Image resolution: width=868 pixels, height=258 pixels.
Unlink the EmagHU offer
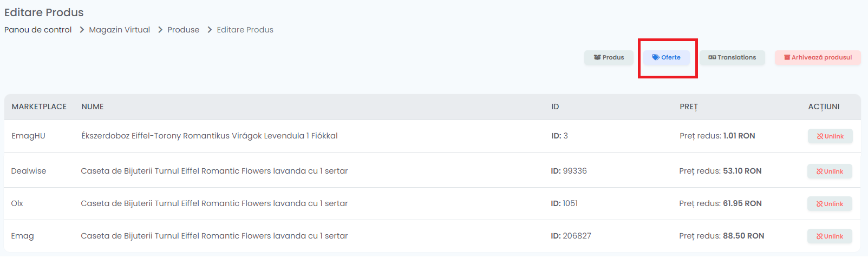pyautogui.click(x=830, y=136)
